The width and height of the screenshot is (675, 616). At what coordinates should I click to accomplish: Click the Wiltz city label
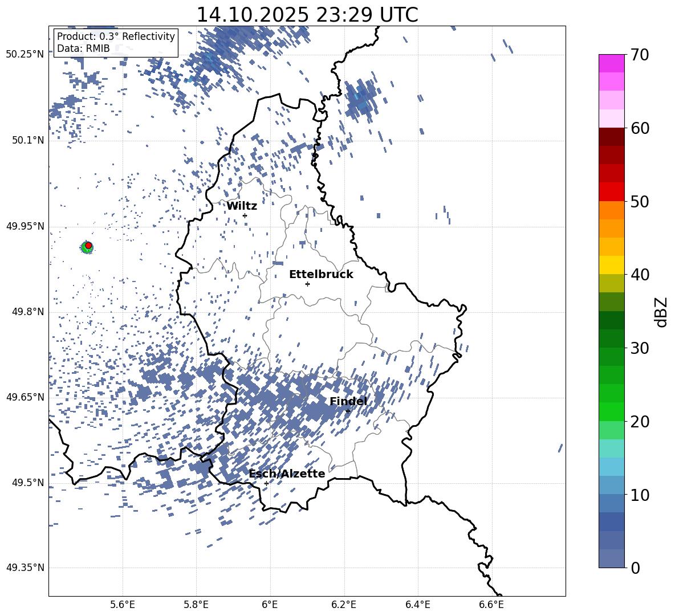click(x=242, y=206)
